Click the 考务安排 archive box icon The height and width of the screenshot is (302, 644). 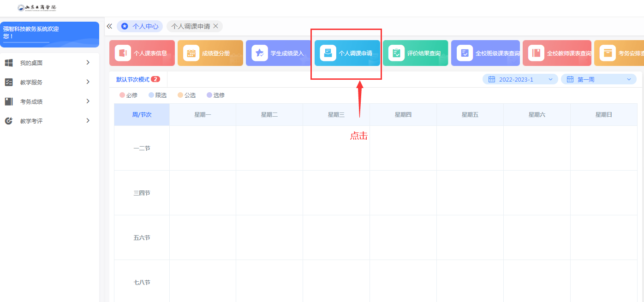pyautogui.click(x=608, y=53)
